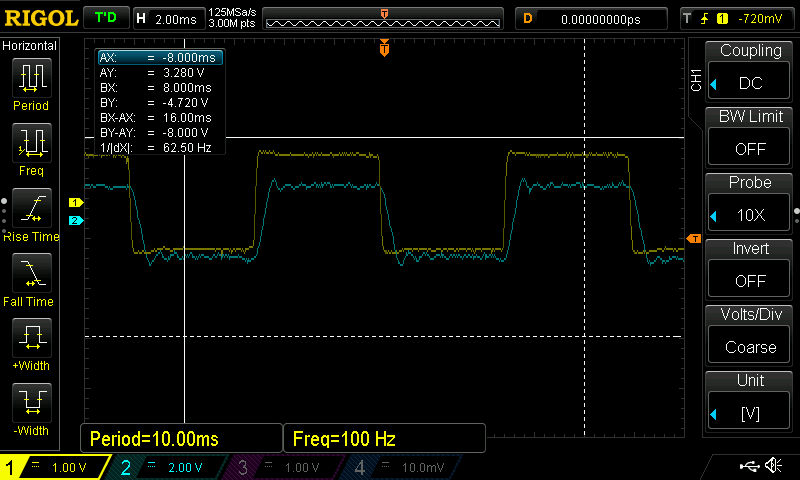800x480 pixels.
Task: Select channel 2 tab 2.00 V
Action: (x=168, y=467)
